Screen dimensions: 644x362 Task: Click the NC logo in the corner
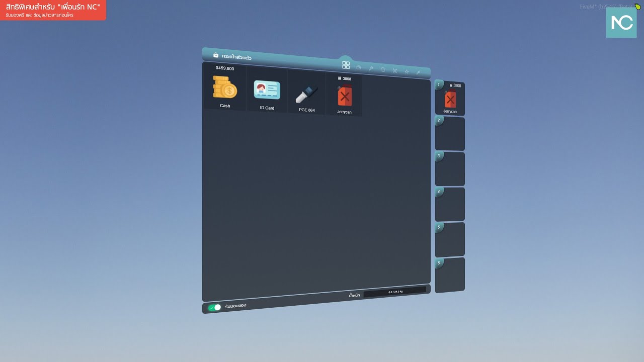(x=621, y=23)
